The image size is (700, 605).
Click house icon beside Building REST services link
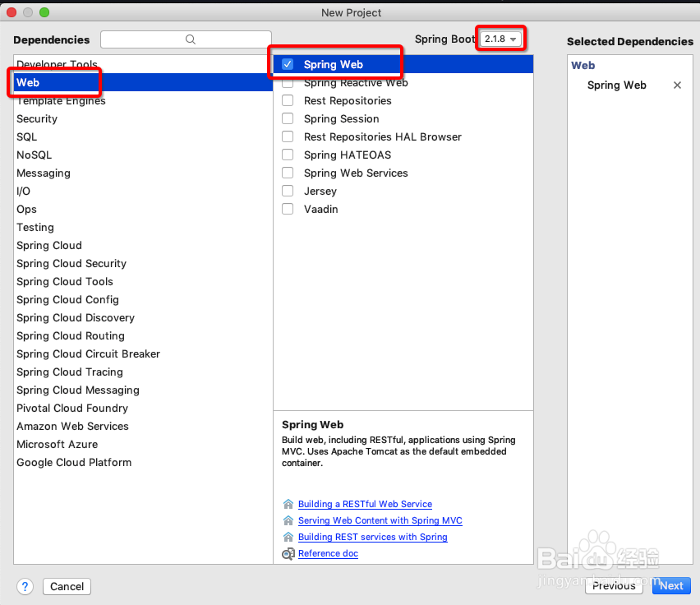click(288, 537)
